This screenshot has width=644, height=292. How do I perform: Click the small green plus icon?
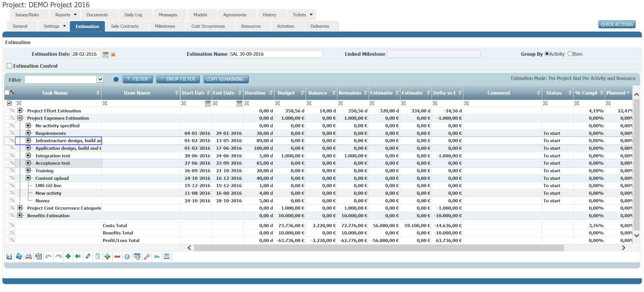coord(68,256)
